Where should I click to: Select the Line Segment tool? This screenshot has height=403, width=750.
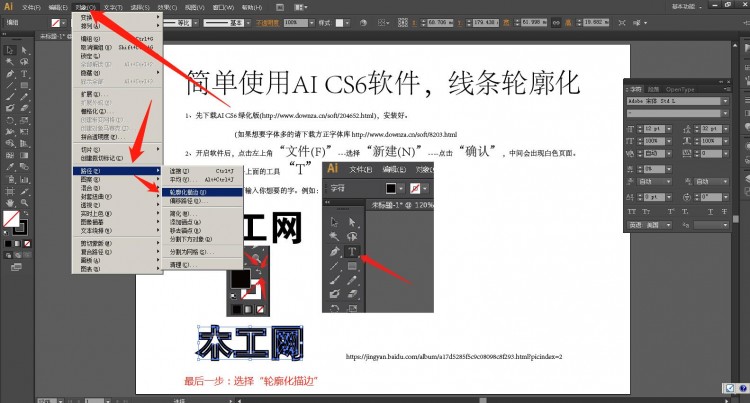(x=10, y=85)
